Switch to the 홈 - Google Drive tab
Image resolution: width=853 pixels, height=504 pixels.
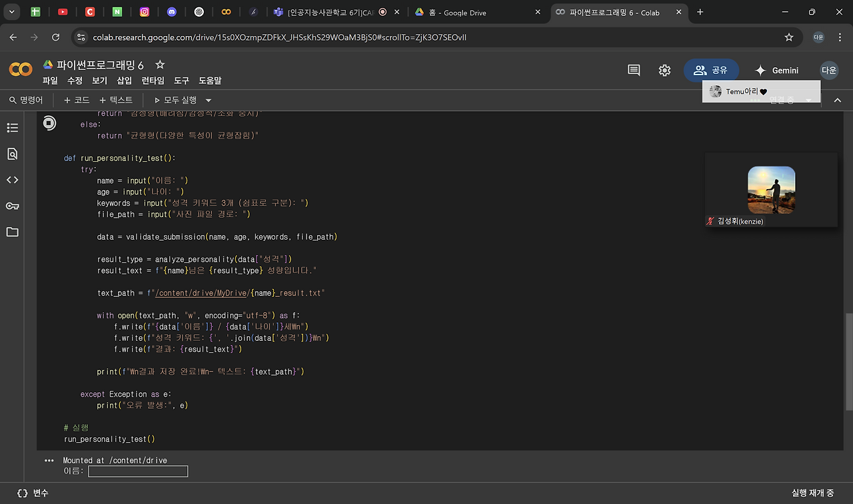pyautogui.click(x=478, y=12)
